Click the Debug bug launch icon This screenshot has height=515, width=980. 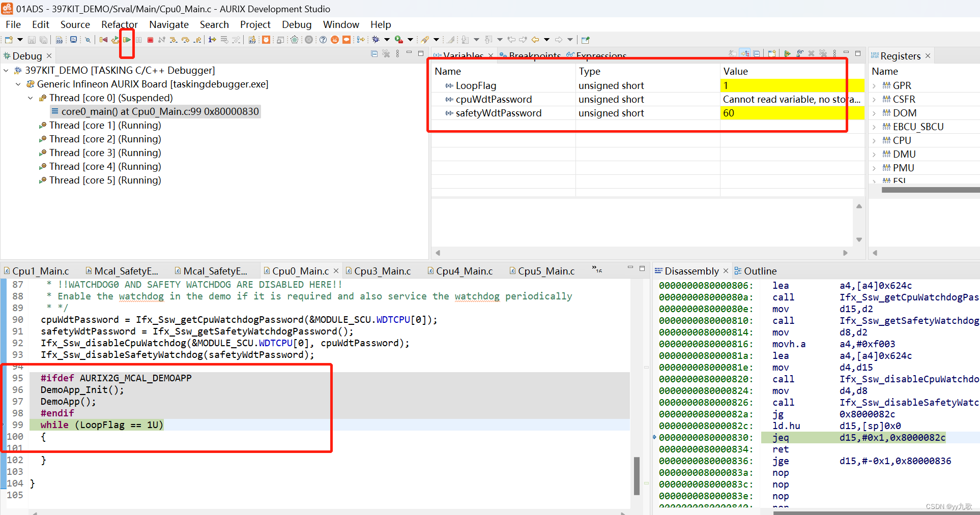[376, 40]
